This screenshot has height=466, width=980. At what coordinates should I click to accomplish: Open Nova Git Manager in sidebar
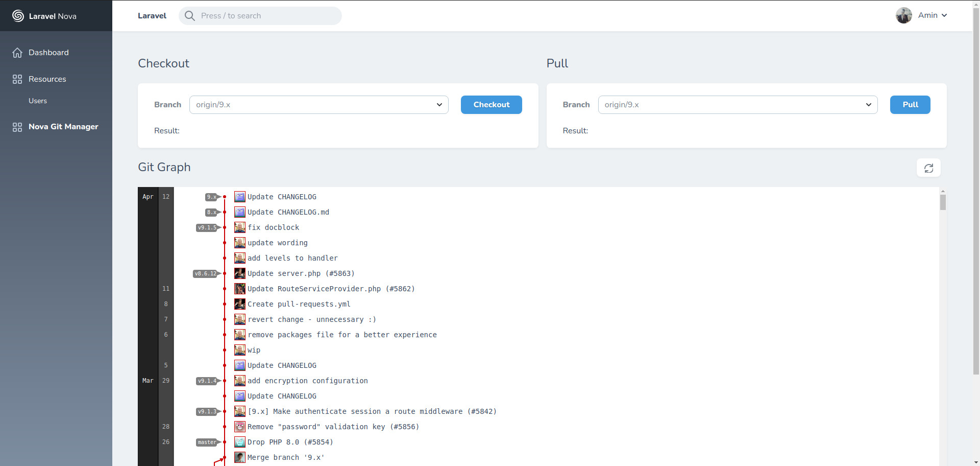[63, 127]
